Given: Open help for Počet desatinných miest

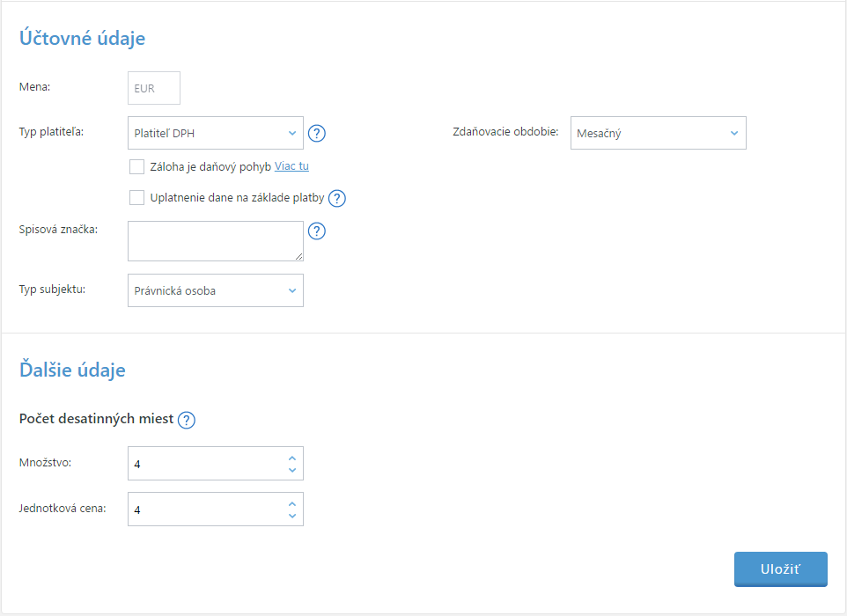Looking at the screenshot, I should 186,420.
